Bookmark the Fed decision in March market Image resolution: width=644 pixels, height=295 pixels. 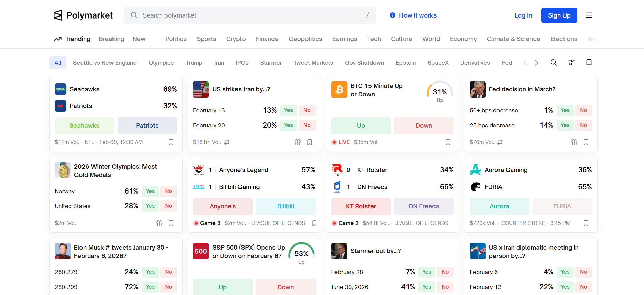tap(586, 142)
